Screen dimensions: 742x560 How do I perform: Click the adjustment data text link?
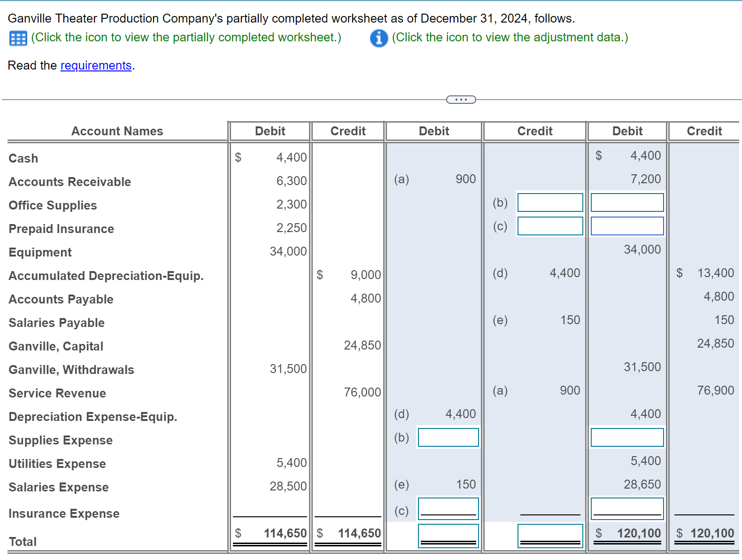(x=510, y=38)
